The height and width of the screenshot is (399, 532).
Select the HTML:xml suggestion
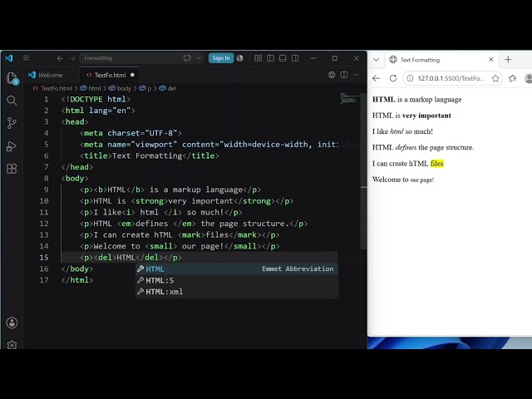pyautogui.click(x=237, y=292)
